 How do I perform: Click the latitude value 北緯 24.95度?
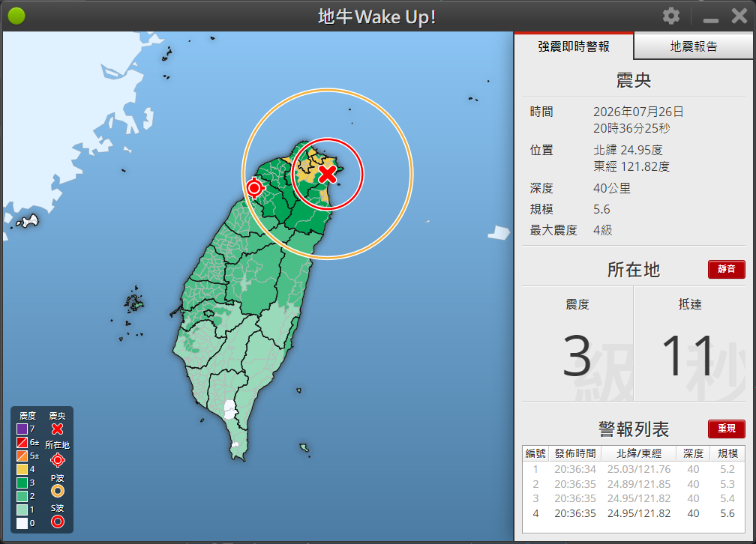(x=628, y=150)
